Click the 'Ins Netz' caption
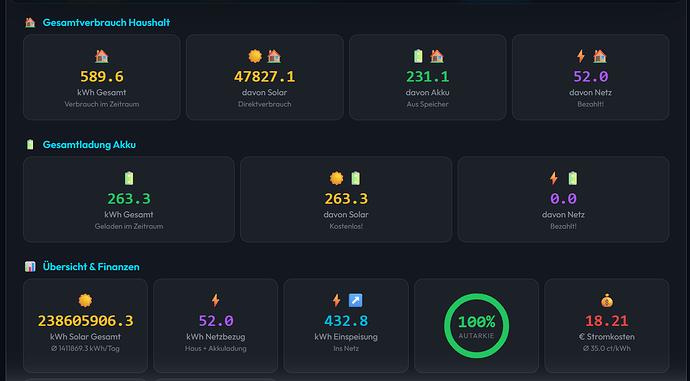Image resolution: width=690 pixels, height=381 pixels. (346, 348)
